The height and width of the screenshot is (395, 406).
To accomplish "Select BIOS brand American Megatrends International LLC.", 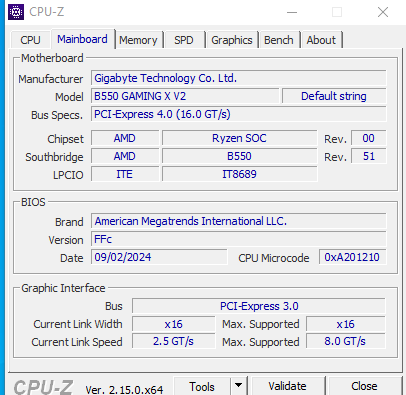I will click(239, 221).
